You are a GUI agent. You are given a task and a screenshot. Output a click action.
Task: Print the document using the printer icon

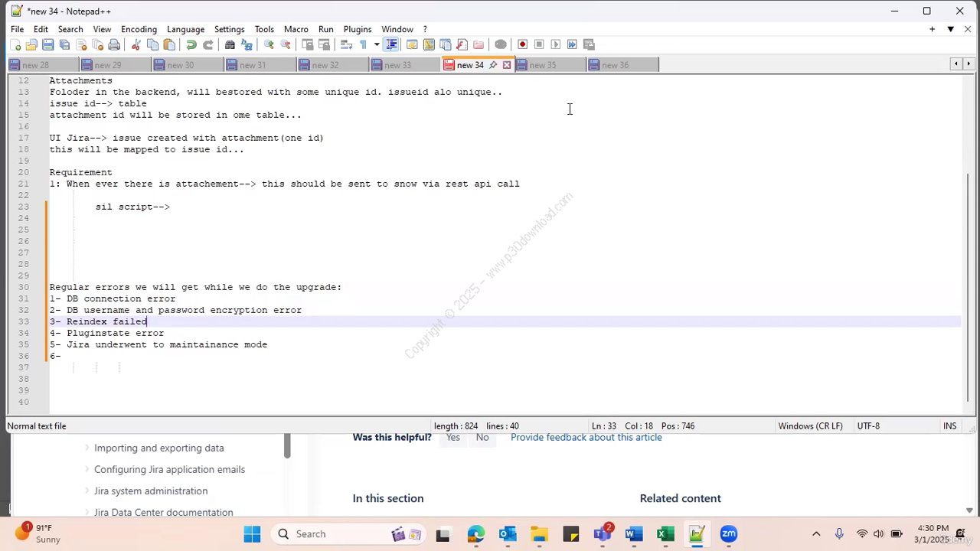(x=114, y=44)
